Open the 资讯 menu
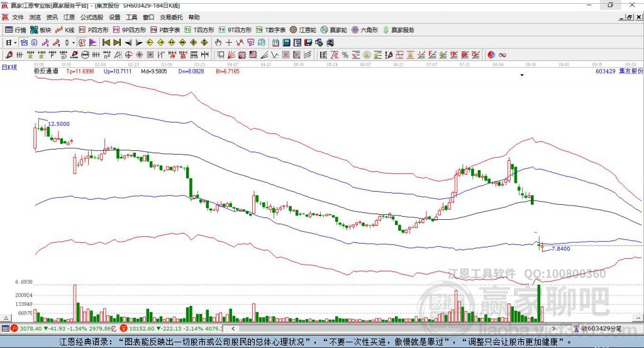The width and height of the screenshot is (644, 348). [52, 17]
